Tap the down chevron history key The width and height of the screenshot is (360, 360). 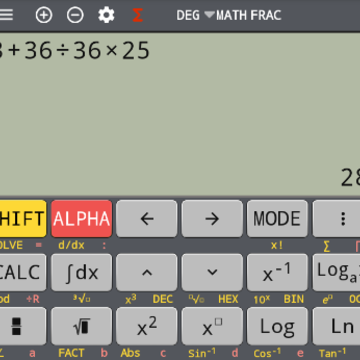click(212, 272)
